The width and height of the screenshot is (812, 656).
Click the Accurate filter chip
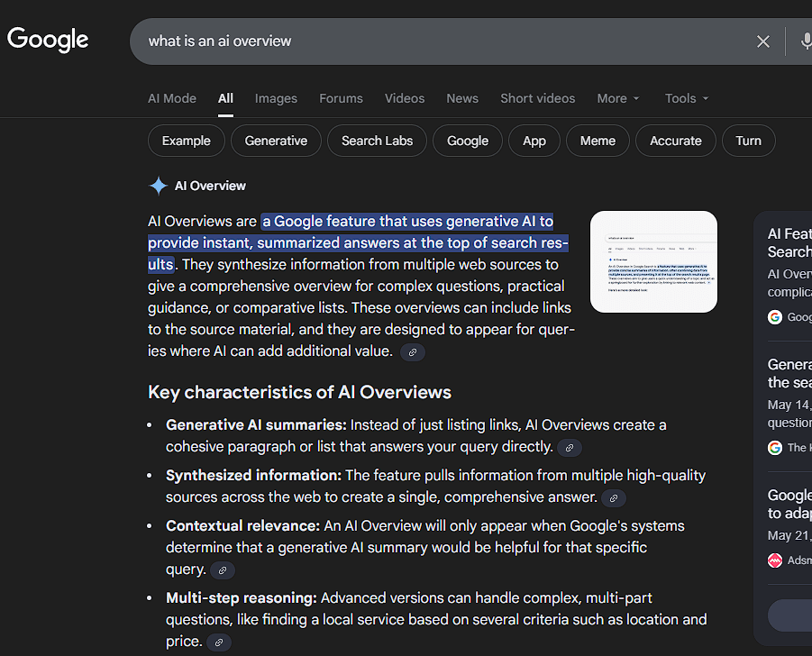675,141
